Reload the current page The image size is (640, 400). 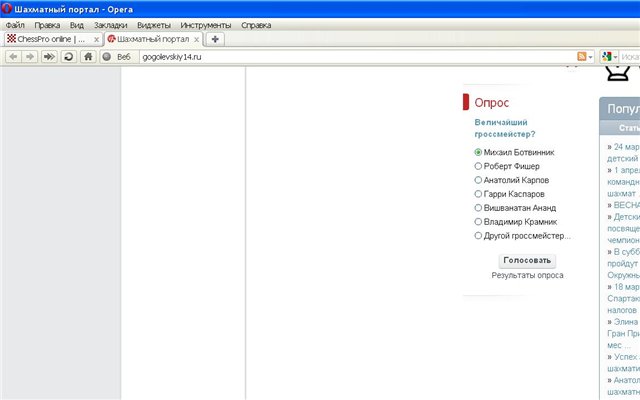click(x=68, y=57)
